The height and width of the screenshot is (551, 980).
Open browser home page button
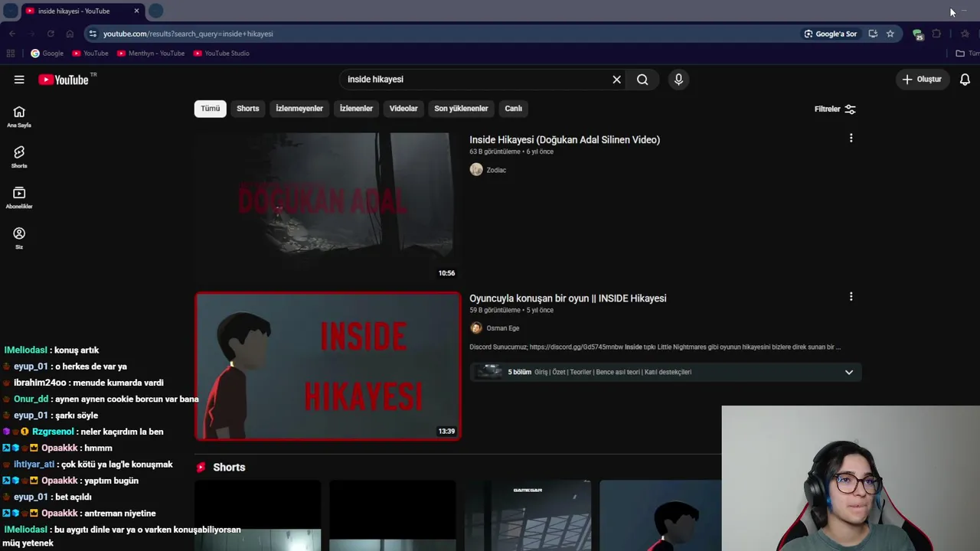point(70,34)
